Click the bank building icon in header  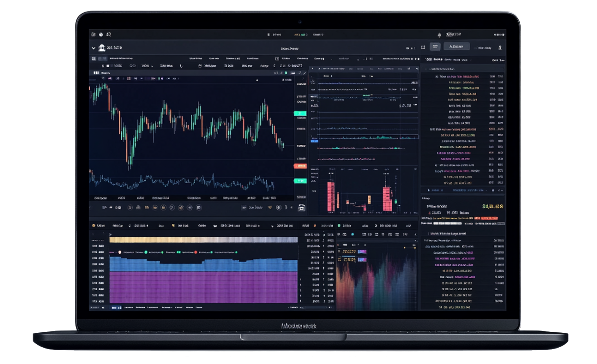point(102,48)
